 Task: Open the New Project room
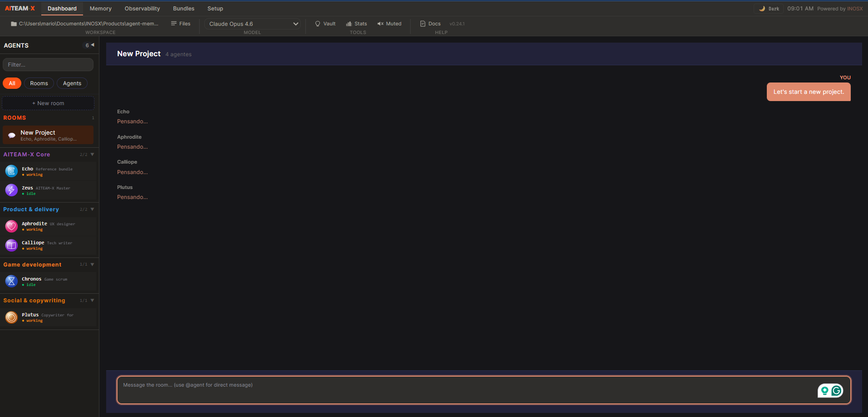(48, 135)
